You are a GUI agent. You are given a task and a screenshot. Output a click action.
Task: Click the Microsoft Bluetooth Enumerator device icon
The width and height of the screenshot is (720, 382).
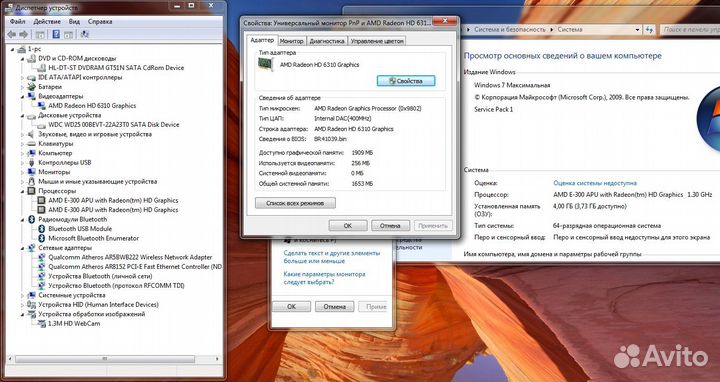pos(42,238)
